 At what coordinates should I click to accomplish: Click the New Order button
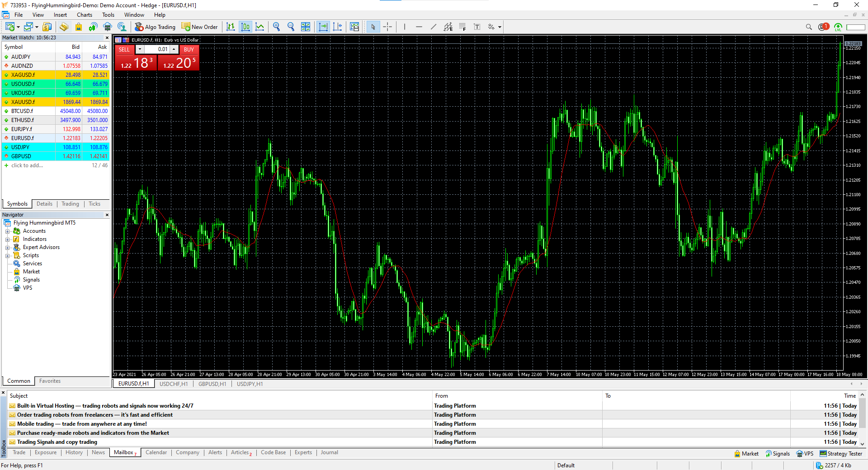pos(200,27)
